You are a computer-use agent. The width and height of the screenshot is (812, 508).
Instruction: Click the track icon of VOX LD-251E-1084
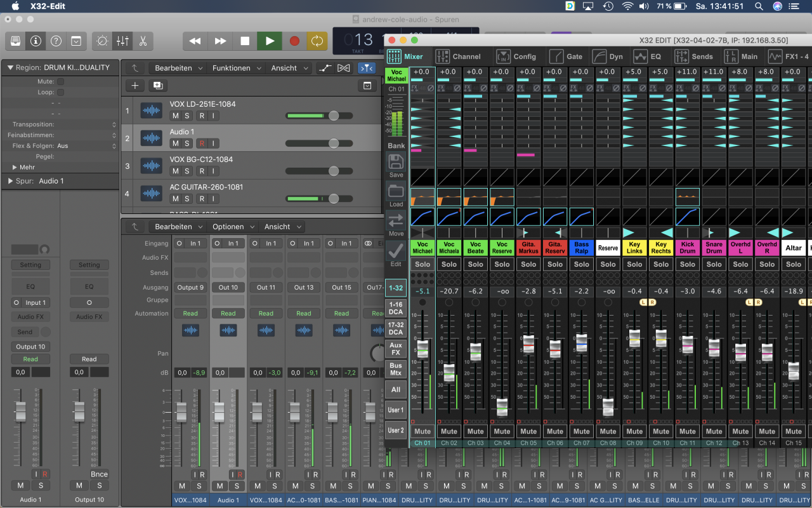tap(151, 110)
